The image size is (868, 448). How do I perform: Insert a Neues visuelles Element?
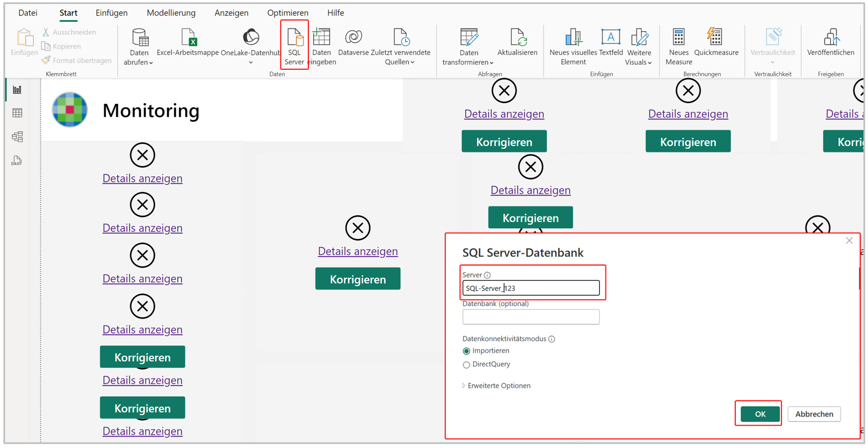[573, 46]
